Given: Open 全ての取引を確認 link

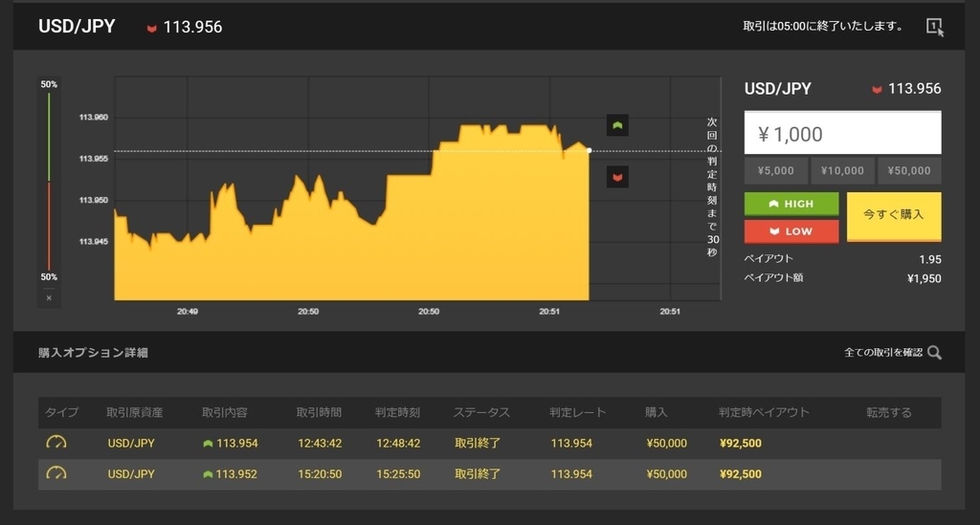Looking at the screenshot, I should pyautogui.click(x=883, y=353).
